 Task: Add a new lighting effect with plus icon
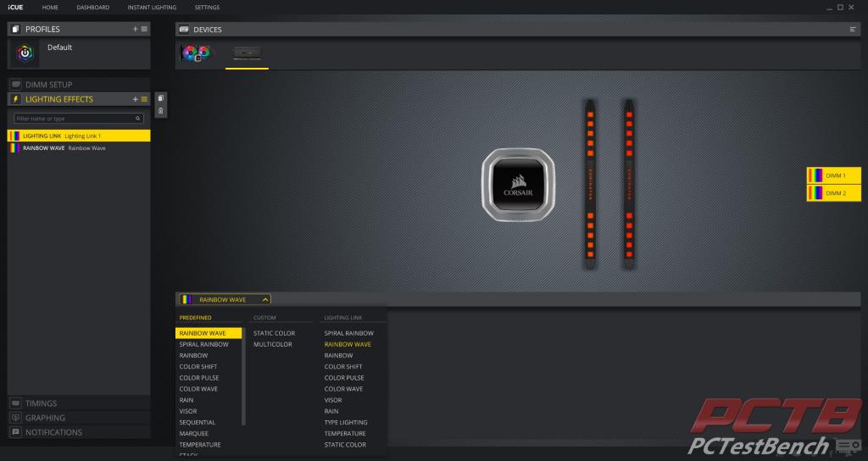click(135, 99)
